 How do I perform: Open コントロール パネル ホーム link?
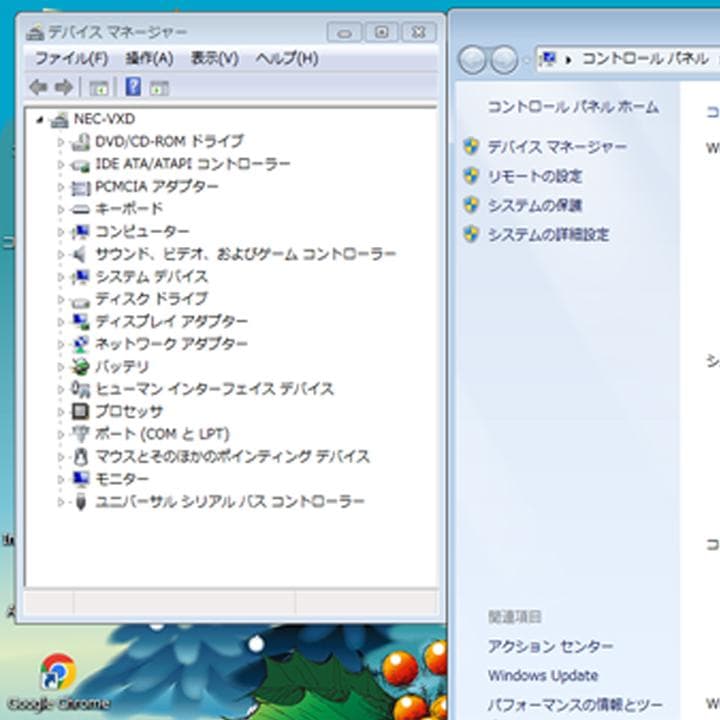573,107
